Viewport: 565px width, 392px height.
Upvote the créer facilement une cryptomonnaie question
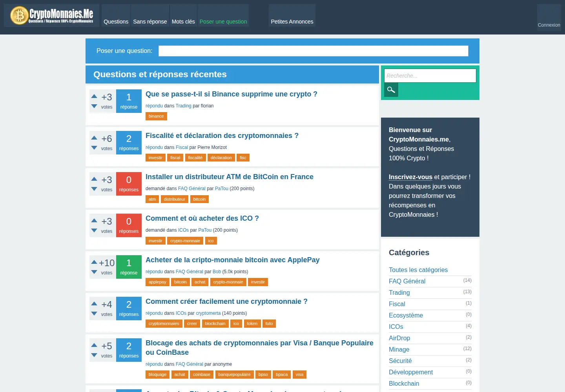94,303
